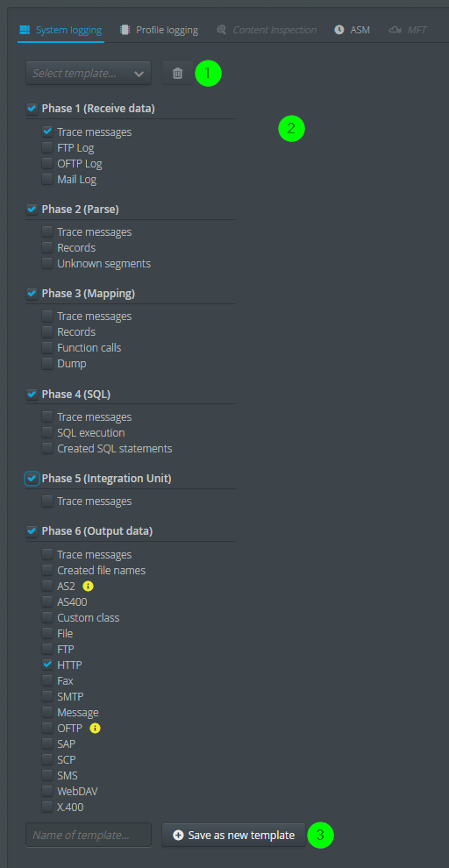This screenshot has width=449, height=868.
Task: Click the yellow info icon beside OFTP
Action: click(96, 728)
